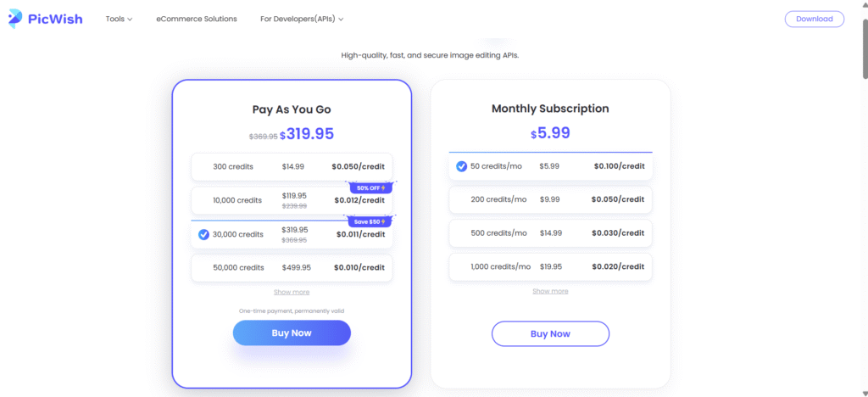Select the checked 50 credits/mo radio

coord(461,166)
